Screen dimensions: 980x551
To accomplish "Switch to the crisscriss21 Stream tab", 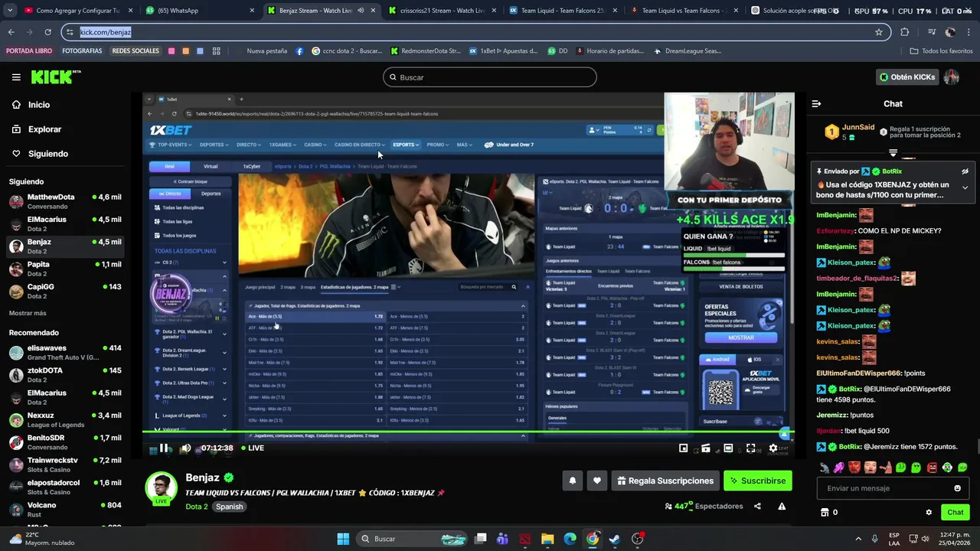I will [x=441, y=11].
